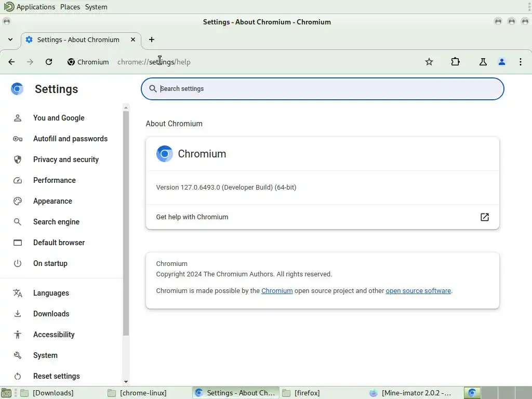Click the Settings Chromium logo
This screenshot has height=399, width=532.
tap(17, 89)
